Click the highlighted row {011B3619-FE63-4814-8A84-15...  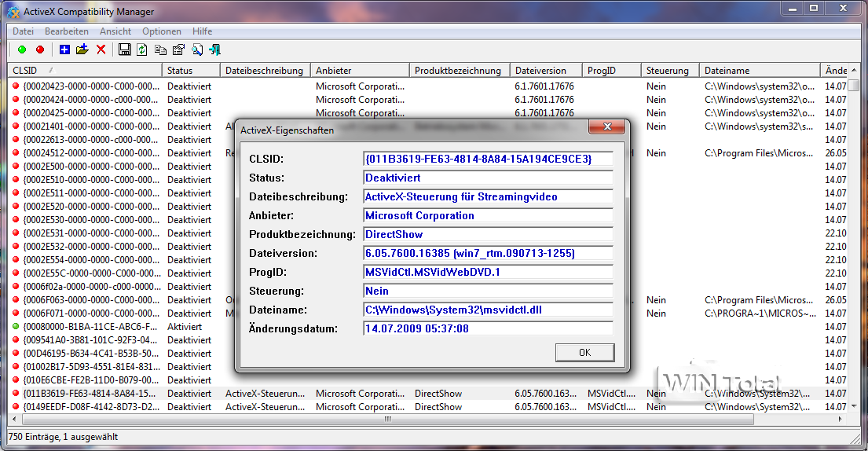click(427, 394)
